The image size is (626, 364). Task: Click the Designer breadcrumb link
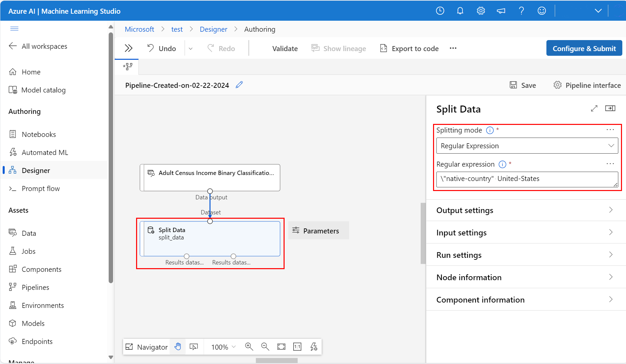click(213, 29)
